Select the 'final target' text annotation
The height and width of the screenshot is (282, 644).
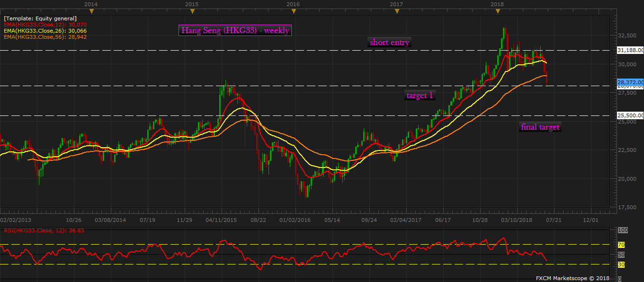[x=540, y=127]
